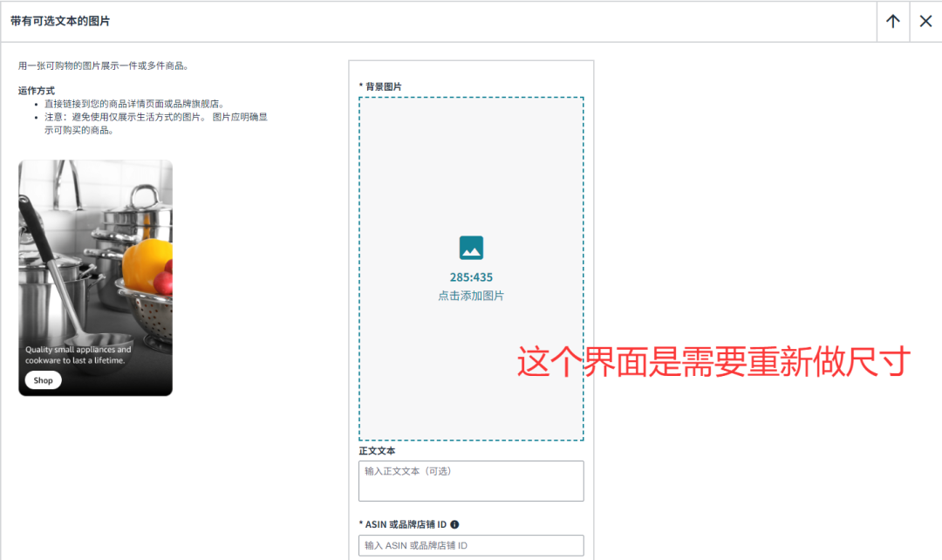The width and height of the screenshot is (942, 560).
Task: Click inside the 正文文本 text box
Action: [x=471, y=481]
